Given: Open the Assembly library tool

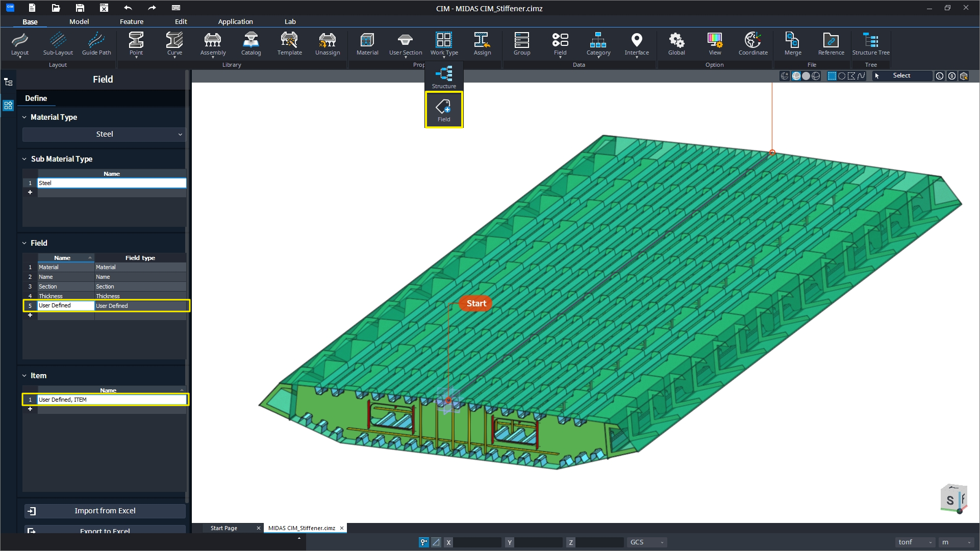Looking at the screenshot, I should coord(213,44).
